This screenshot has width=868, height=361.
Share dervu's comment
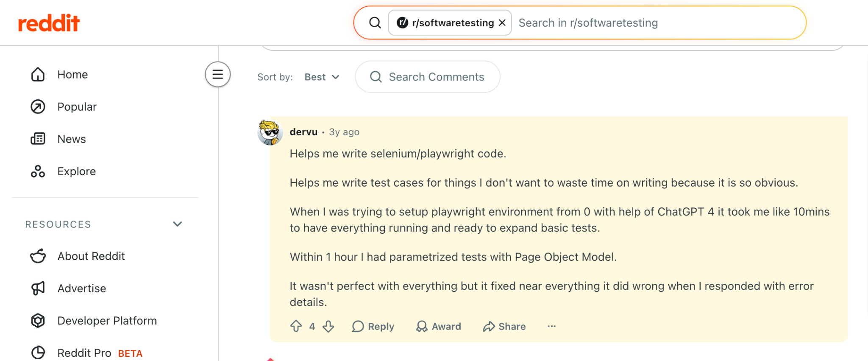(504, 326)
